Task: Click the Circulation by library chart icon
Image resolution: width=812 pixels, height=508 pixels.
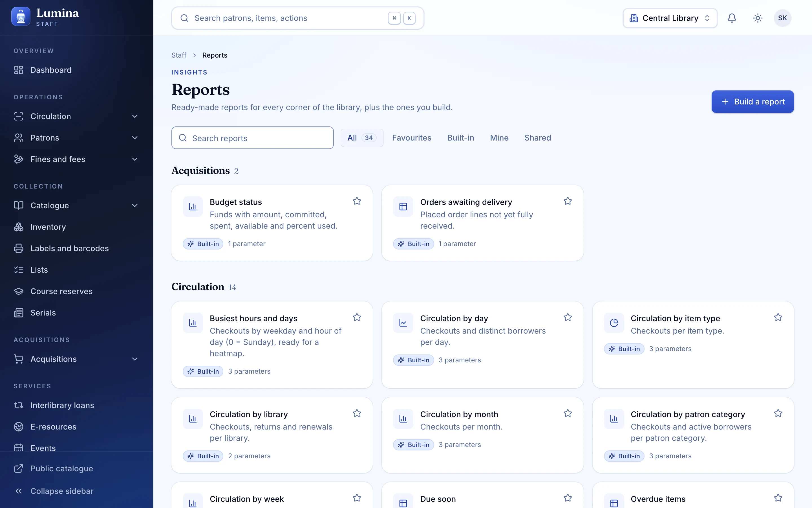Action: pyautogui.click(x=193, y=419)
